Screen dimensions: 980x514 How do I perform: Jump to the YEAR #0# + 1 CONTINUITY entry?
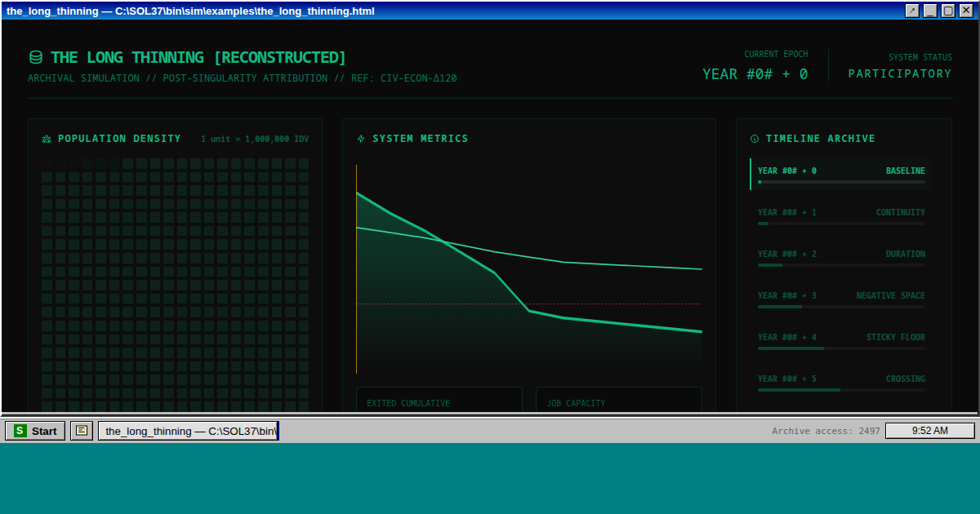pos(840,215)
